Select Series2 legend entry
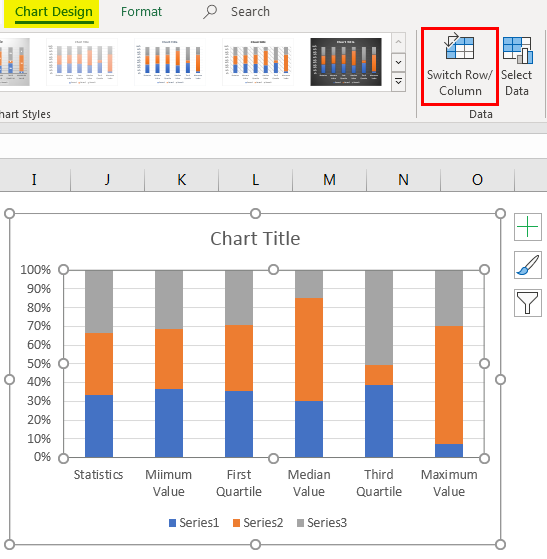547x559 pixels. (x=258, y=523)
